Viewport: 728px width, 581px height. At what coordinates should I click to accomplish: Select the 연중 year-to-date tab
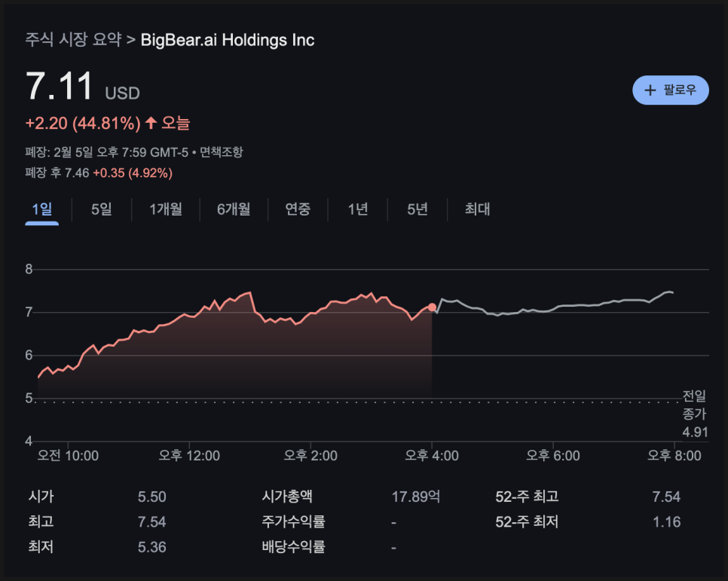pyautogui.click(x=298, y=209)
